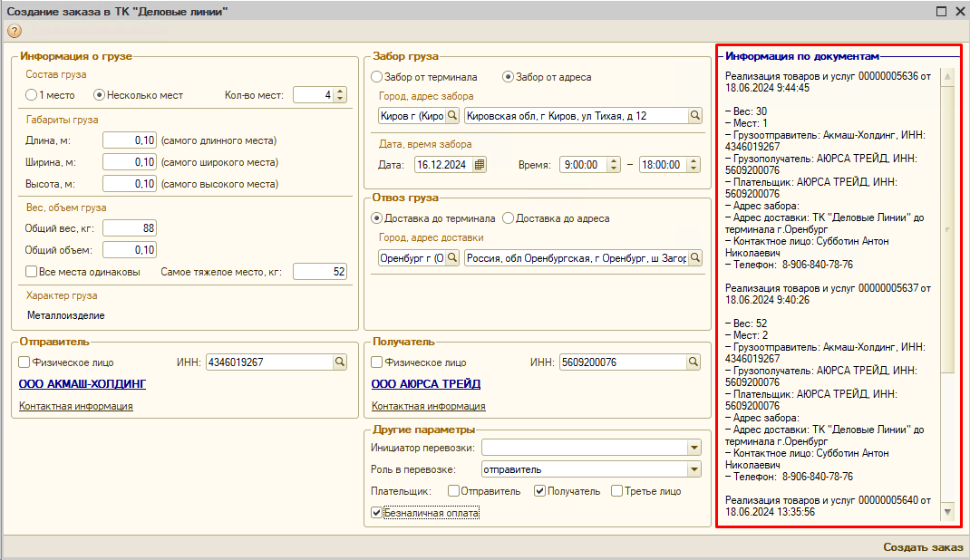Toggle Безналичная оплата checkbox
The width and height of the screenshot is (970, 560).
[x=377, y=512]
